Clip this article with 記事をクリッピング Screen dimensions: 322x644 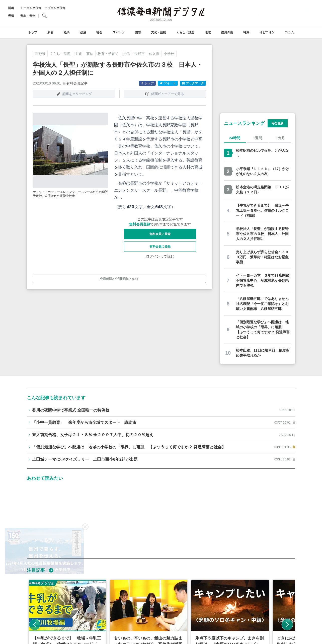point(74,94)
